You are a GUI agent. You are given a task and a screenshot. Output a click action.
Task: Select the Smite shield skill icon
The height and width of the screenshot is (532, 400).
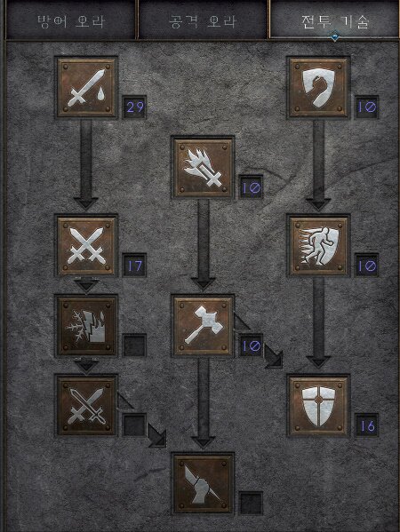point(318,88)
